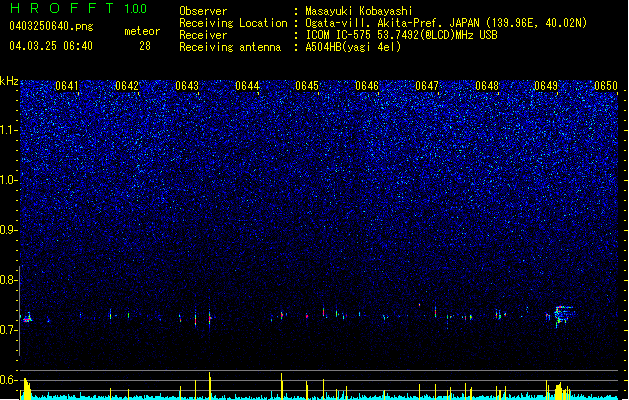Click the 0.8 kHz axis label
The image size is (629, 400).
9,280
